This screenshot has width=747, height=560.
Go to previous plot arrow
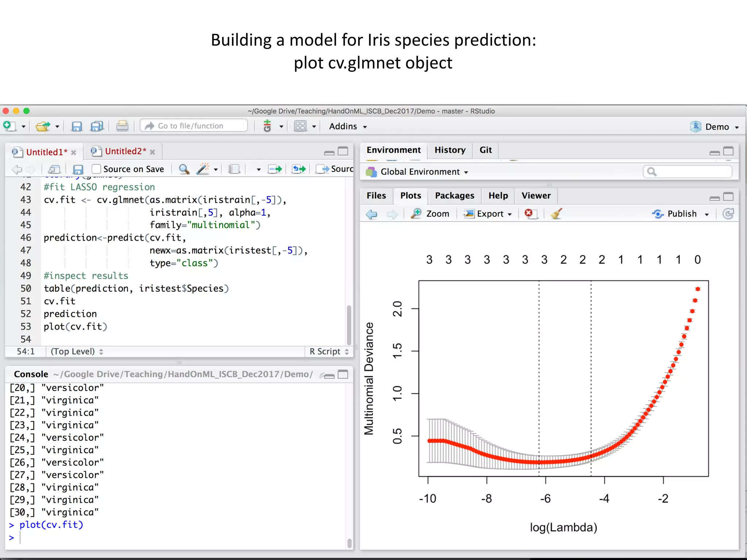coord(371,214)
